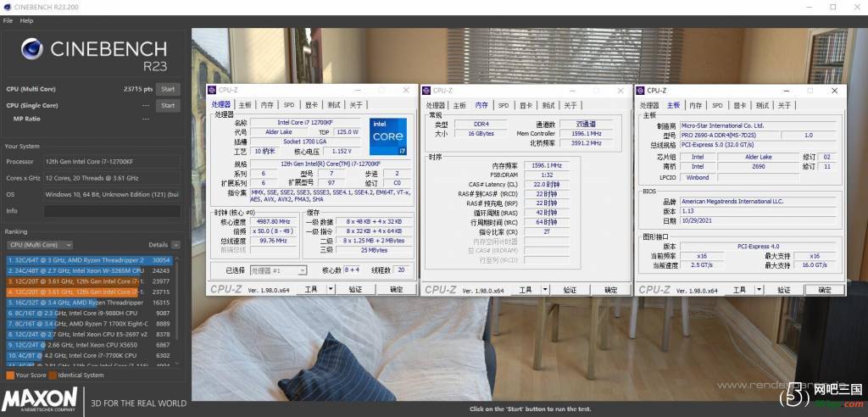Screen dimensions: 868x417
Task: Open the CPU (Multi Core) ranking dropdown
Action: tap(39, 245)
